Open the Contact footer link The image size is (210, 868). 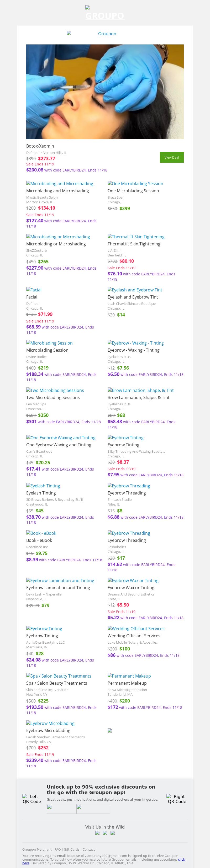tap(88, 850)
